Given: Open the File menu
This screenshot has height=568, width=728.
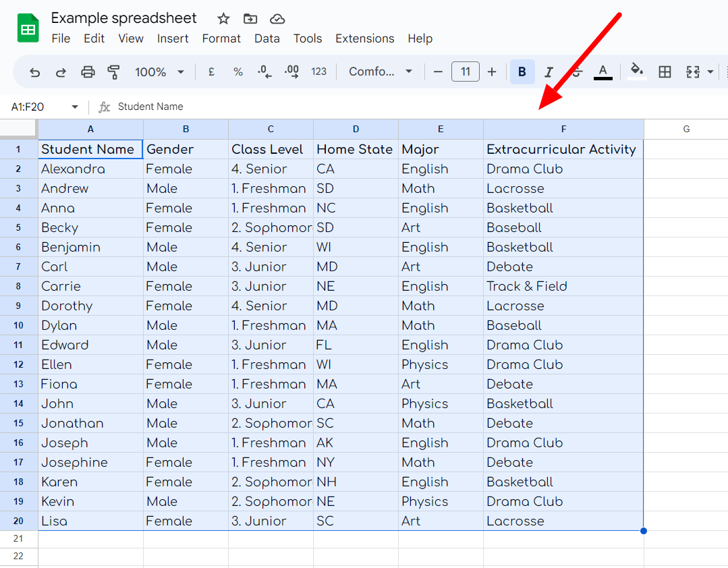Looking at the screenshot, I should coord(61,38).
